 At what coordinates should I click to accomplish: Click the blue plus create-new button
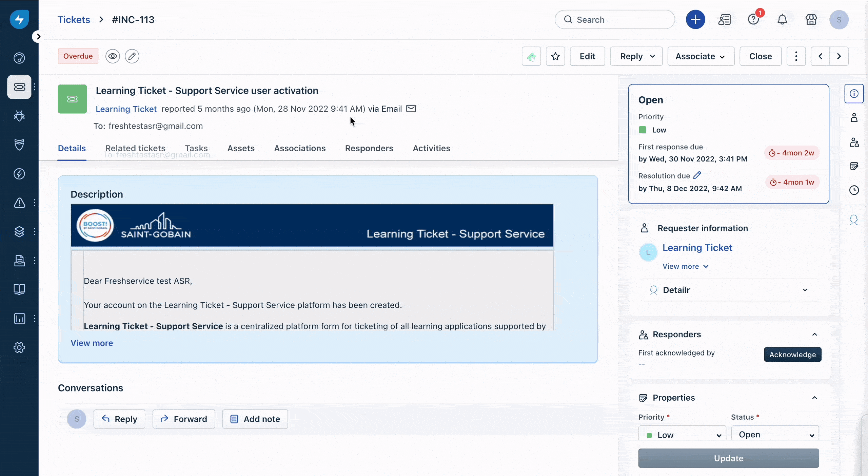pyautogui.click(x=695, y=20)
